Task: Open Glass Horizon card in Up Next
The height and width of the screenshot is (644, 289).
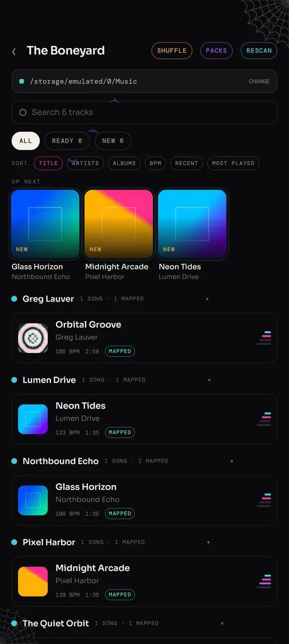Action: point(45,235)
